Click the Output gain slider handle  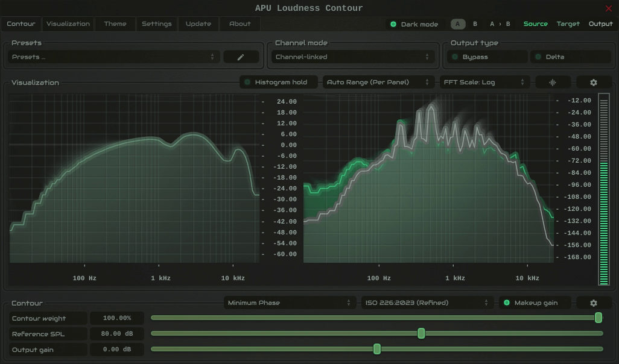377,349
